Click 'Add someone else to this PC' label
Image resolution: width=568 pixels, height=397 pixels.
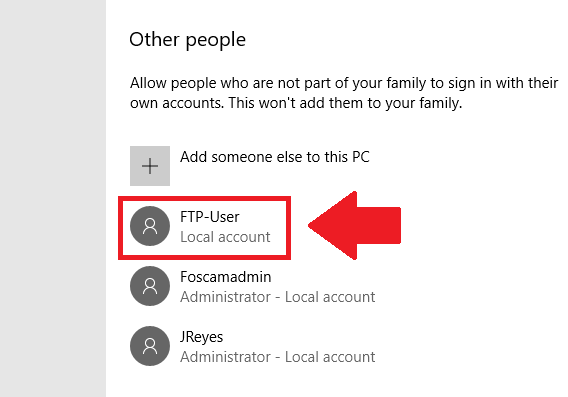pyautogui.click(x=275, y=157)
